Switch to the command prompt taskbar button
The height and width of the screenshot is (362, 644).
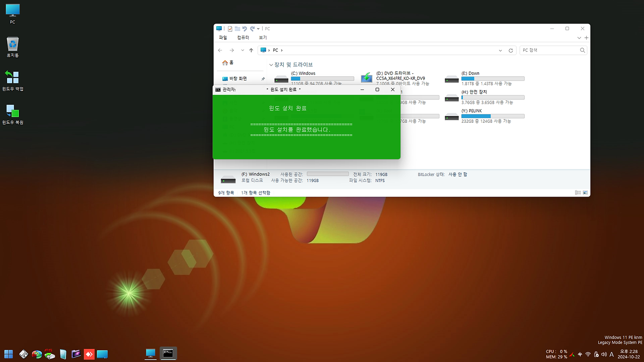pos(168,353)
